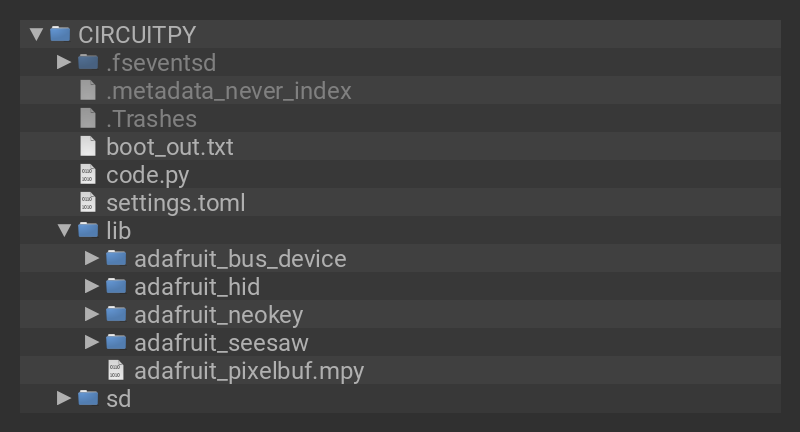Viewport: 800px width, 432px height.
Task: Click the settings.toml file icon
Action: pyautogui.click(x=88, y=202)
